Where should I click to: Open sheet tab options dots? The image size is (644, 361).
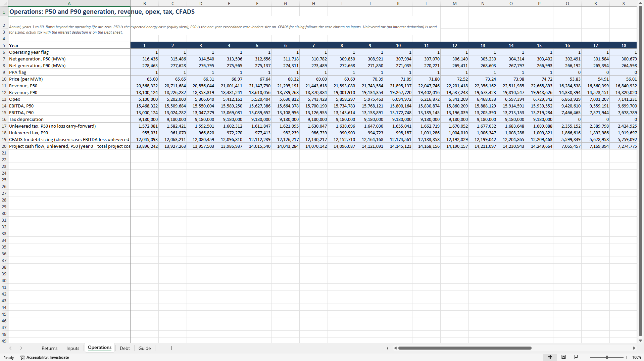387,349
